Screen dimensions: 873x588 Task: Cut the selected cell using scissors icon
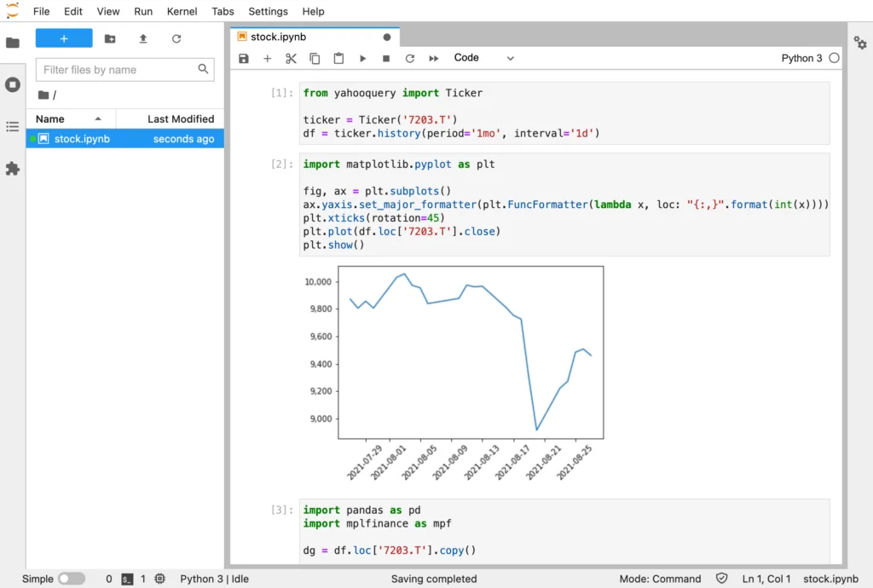[x=291, y=58]
